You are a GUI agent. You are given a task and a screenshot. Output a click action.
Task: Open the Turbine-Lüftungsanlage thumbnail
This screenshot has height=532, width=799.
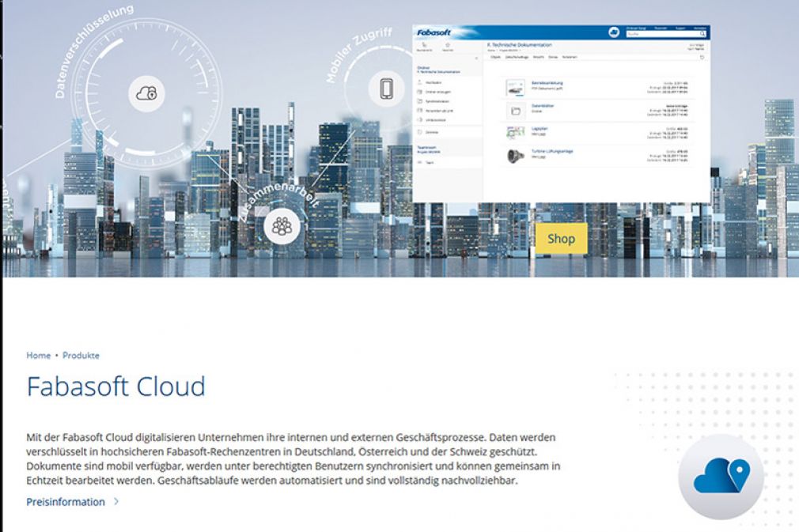(x=515, y=155)
